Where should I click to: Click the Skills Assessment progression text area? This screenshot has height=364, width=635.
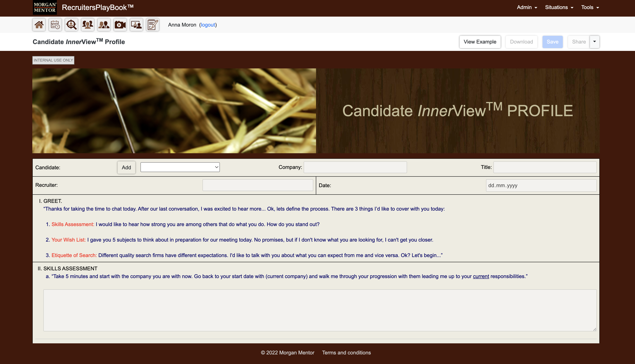tap(320, 310)
